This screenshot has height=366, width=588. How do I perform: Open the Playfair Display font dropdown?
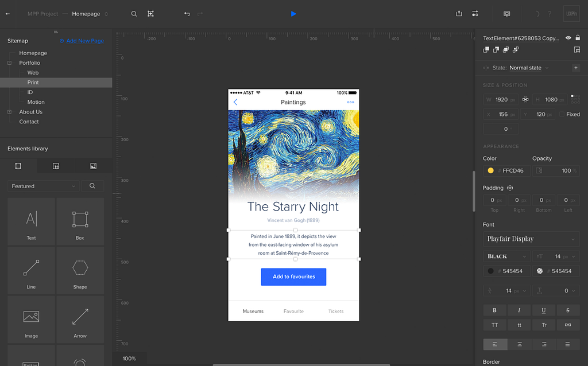pyautogui.click(x=531, y=239)
